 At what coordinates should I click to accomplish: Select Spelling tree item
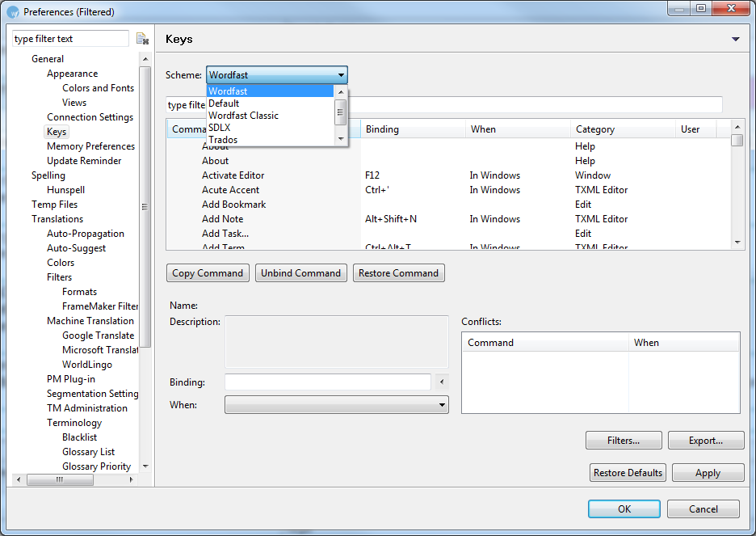click(48, 175)
